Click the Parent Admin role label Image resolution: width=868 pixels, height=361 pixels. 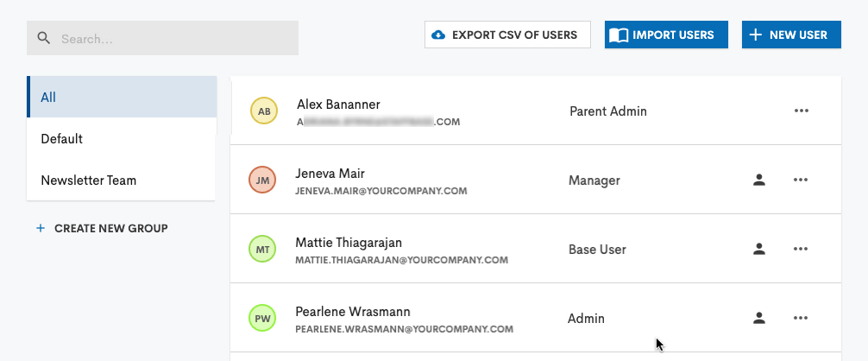(x=607, y=111)
